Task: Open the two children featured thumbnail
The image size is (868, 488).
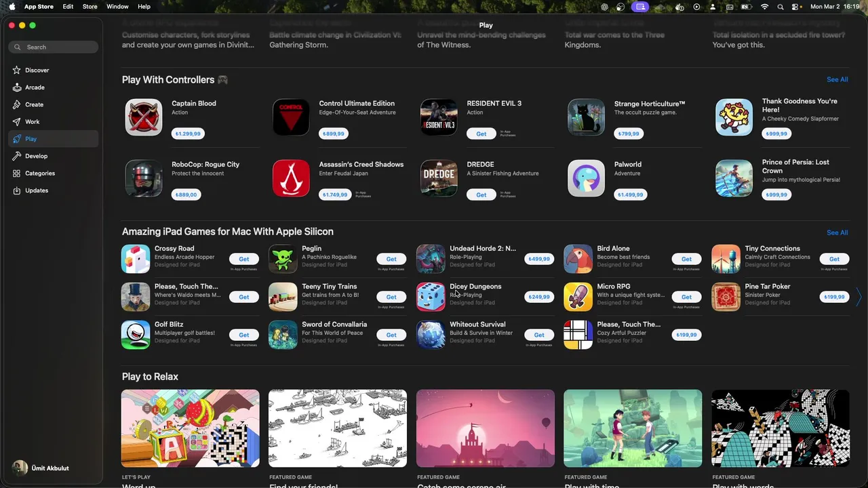Action: pyautogui.click(x=633, y=428)
